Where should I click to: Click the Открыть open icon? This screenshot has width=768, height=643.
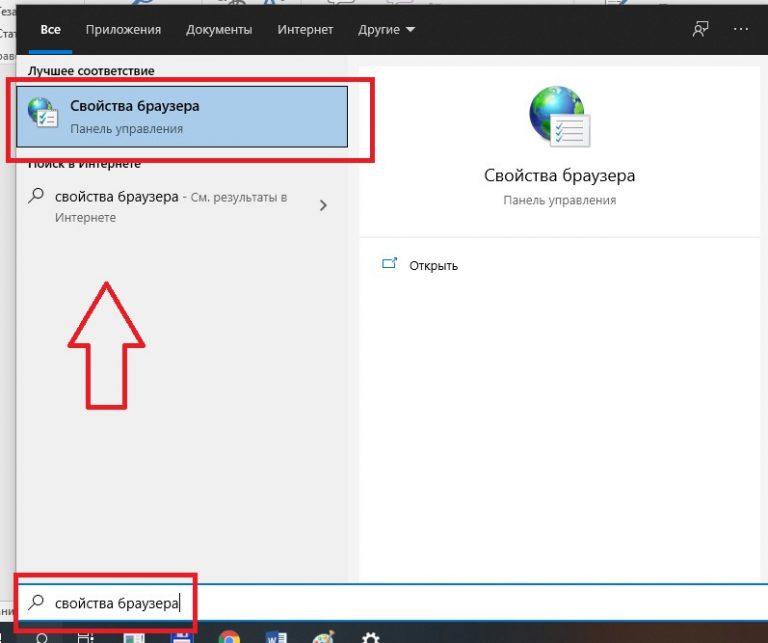[x=390, y=265]
